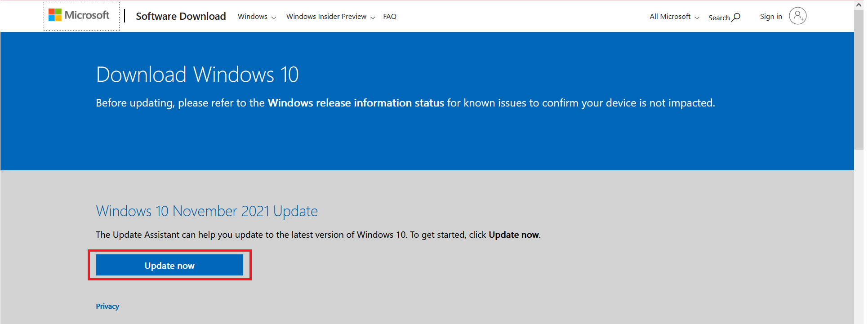
Task: Open the Windows menu label
Action: click(x=252, y=17)
